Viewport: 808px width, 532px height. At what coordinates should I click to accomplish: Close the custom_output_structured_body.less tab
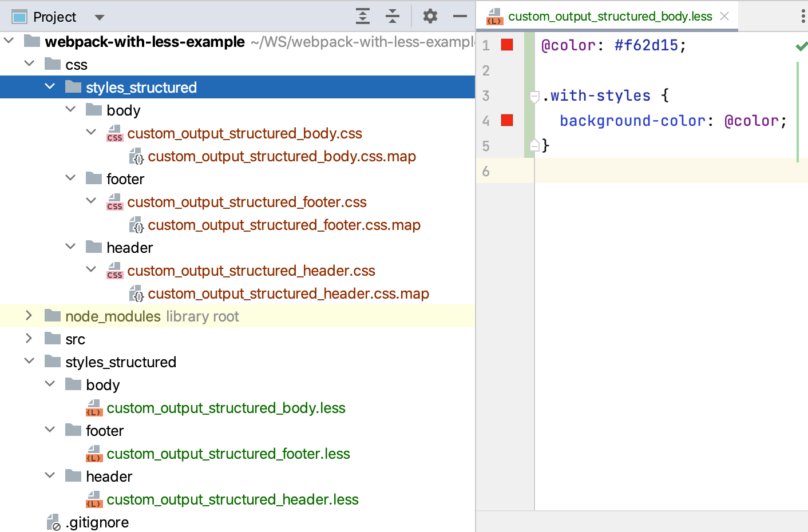724,16
